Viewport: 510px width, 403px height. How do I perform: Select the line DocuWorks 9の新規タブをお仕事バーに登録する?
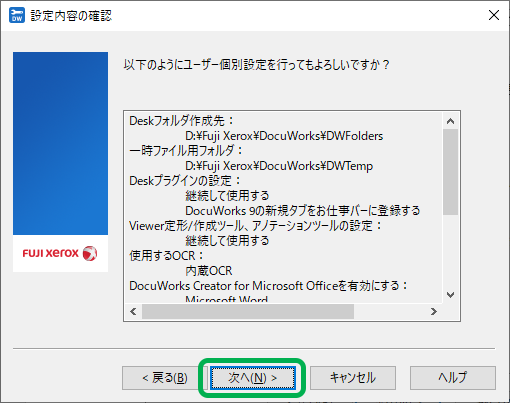coord(303,211)
